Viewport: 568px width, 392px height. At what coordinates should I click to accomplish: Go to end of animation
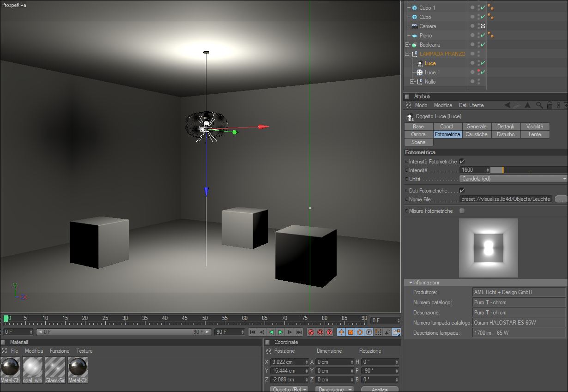[x=299, y=332]
